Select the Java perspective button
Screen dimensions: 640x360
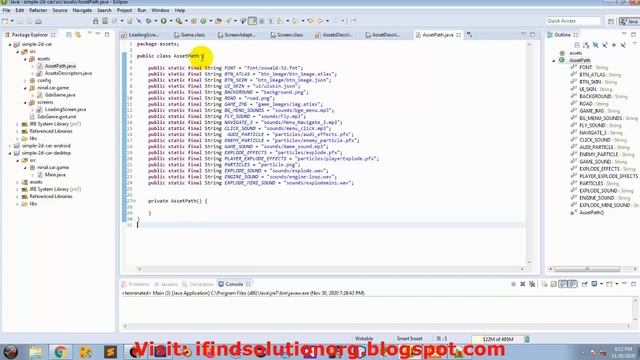click(629, 21)
